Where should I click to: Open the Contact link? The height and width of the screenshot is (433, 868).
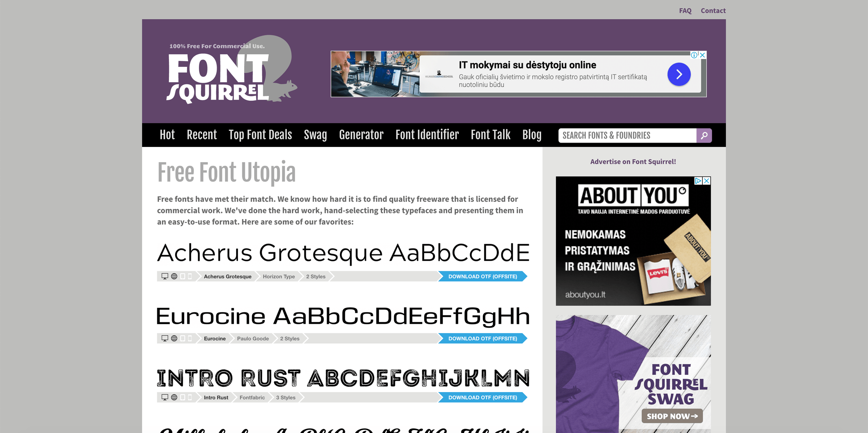point(713,10)
